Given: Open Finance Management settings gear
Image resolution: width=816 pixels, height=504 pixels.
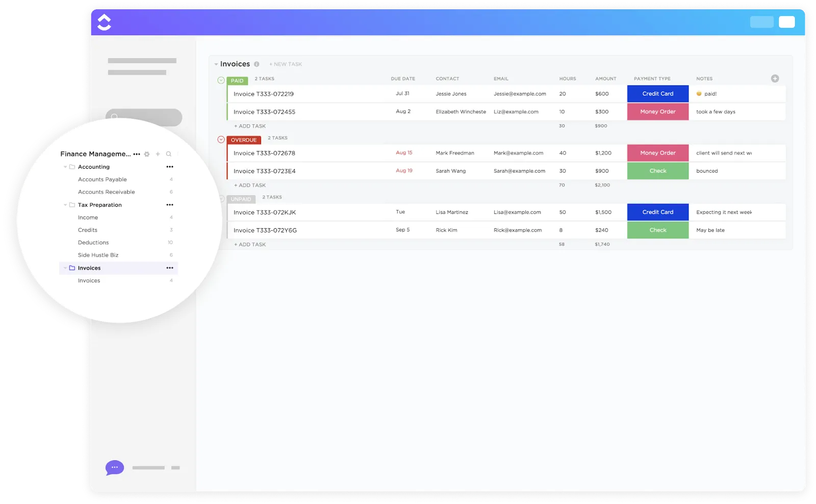Looking at the screenshot, I should (x=147, y=154).
